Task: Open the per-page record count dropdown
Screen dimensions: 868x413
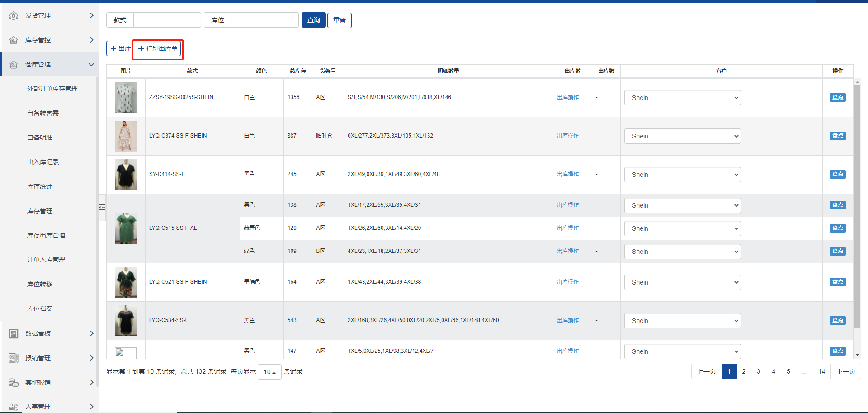Action: 269,372
